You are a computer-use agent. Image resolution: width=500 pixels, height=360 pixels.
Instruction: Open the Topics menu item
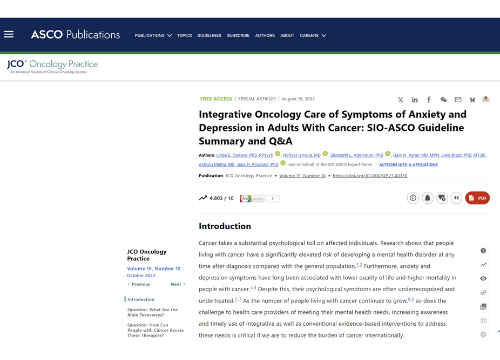[x=184, y=35]
